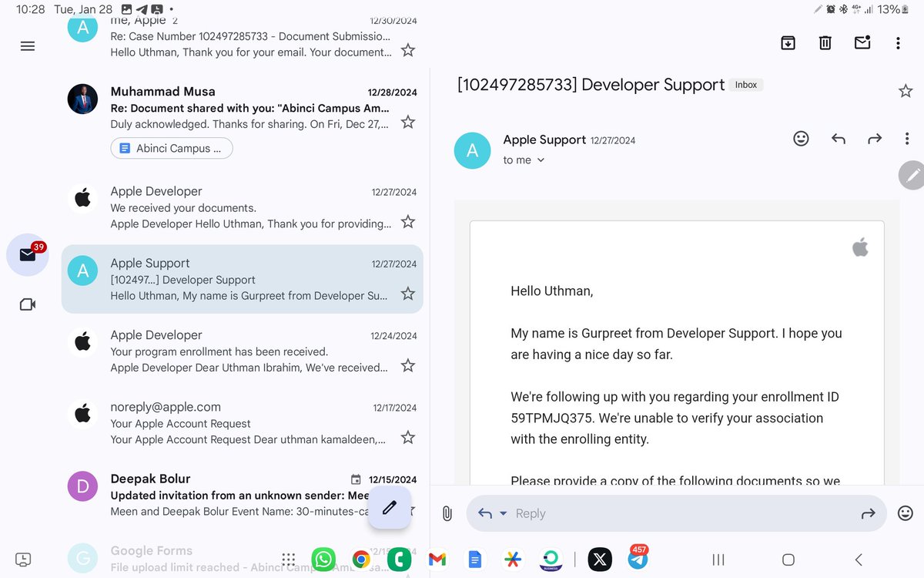Open Deepak Bolur updated invitation email
The height and width of the screenshot is (578, 924).
click(242, 495)
